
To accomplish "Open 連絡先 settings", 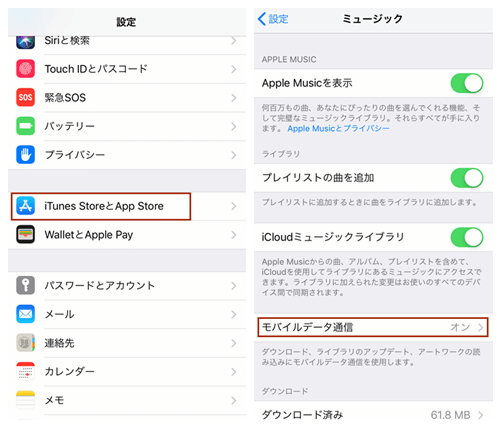I will pyautogui.click(x=127, y=343).
